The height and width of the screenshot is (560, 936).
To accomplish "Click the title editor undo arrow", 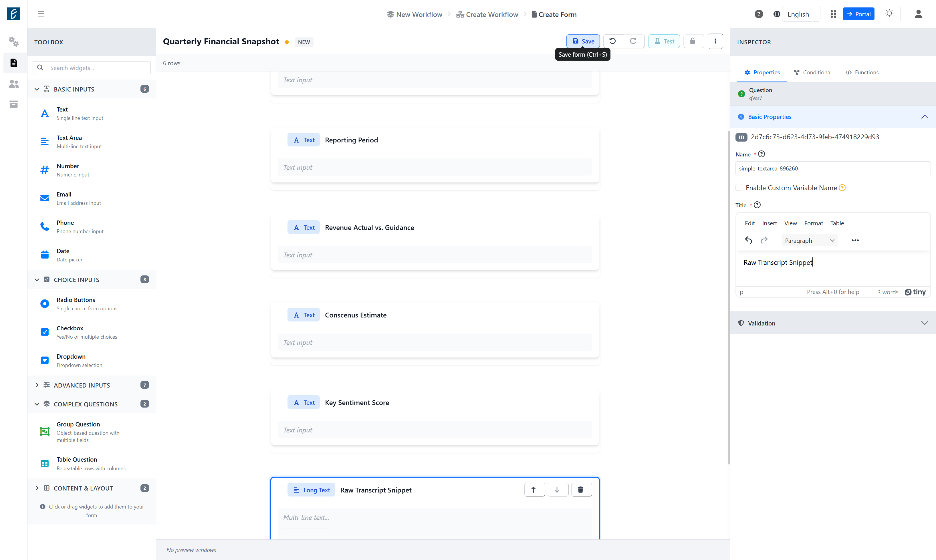I will [x=749, y=240].
